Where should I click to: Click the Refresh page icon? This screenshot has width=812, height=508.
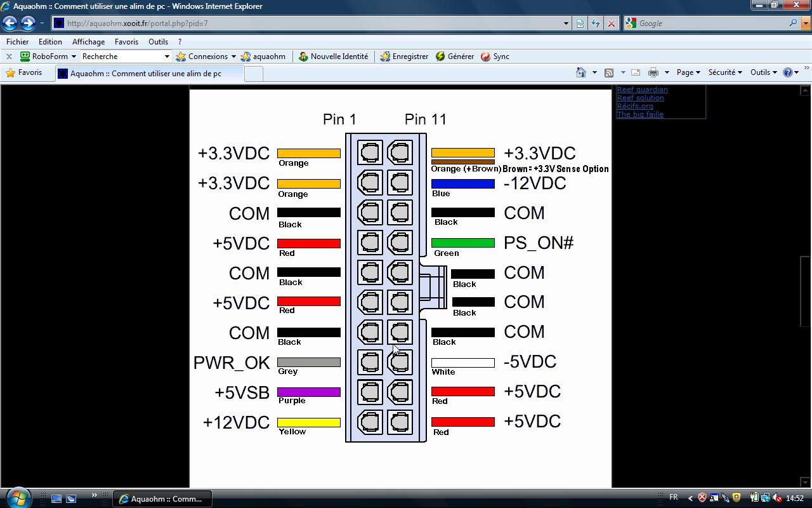pyautogui.click(x=596, y=23)
